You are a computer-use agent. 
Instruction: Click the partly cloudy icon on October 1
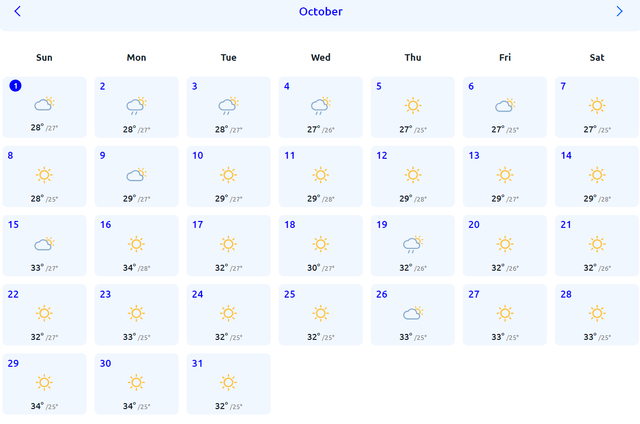pyautogui.click(x=44, y=104)
